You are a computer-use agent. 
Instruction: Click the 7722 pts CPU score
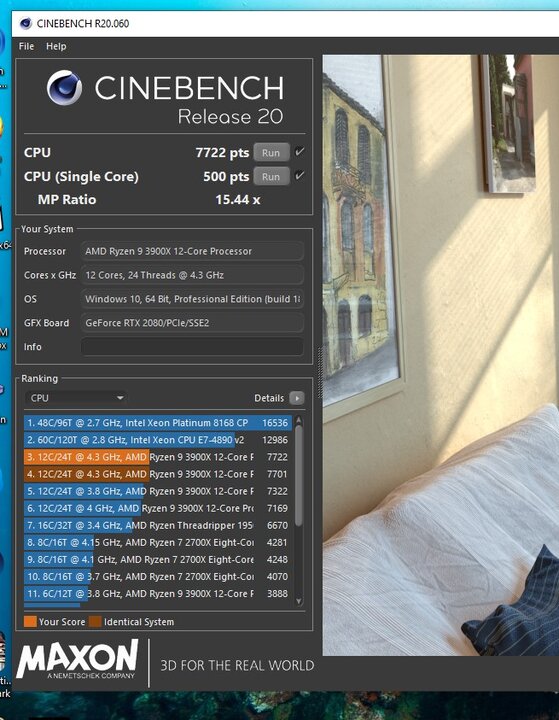click(x=222, y=152)
